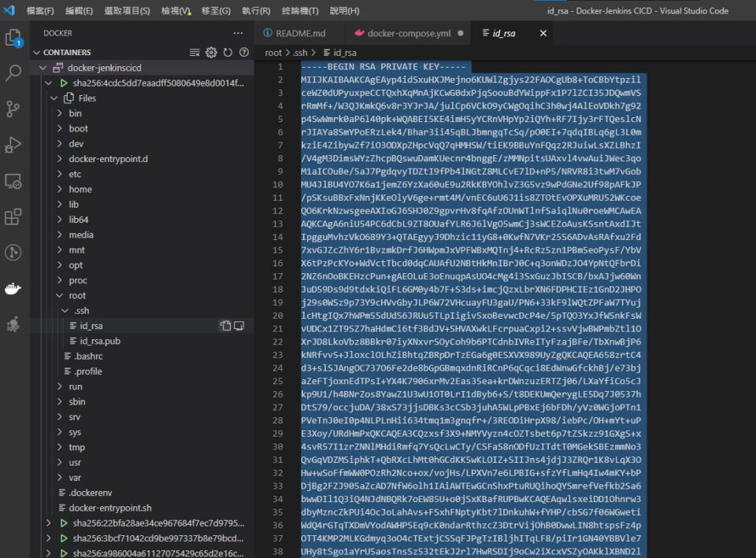Open the Docker panel three-dots menu
756x558 pixels.
click(238, 33)
